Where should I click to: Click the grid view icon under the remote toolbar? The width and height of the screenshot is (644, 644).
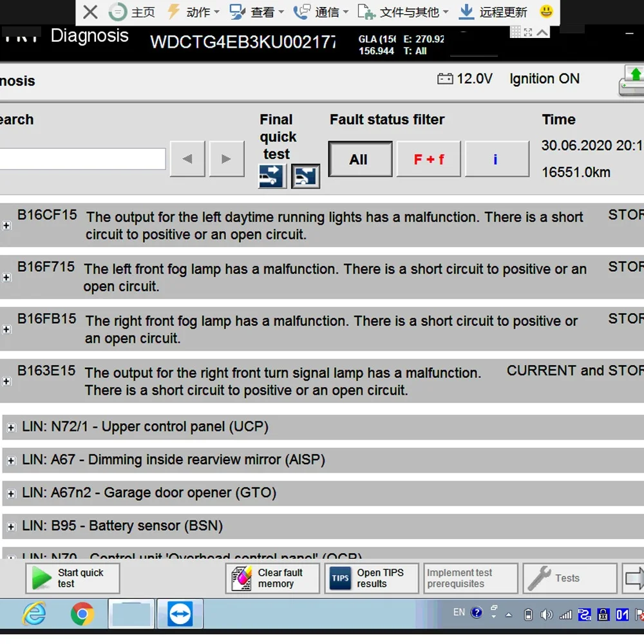coord(515,32)
